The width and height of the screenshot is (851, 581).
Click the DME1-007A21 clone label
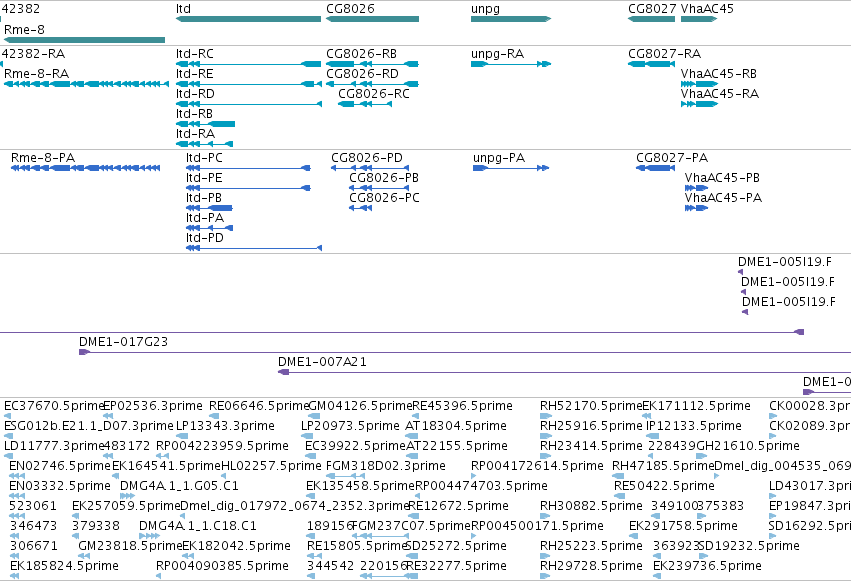pyautogui.click(x=322, y=362)
